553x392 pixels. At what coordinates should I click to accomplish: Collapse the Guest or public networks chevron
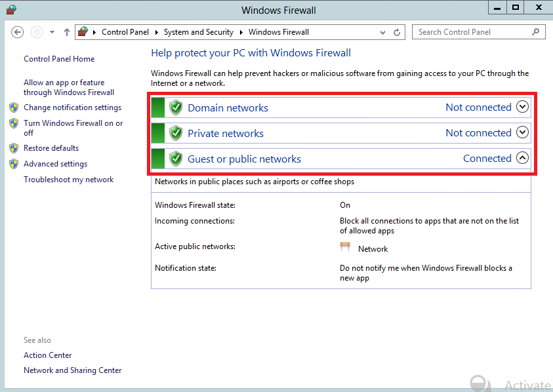point(522,157)
